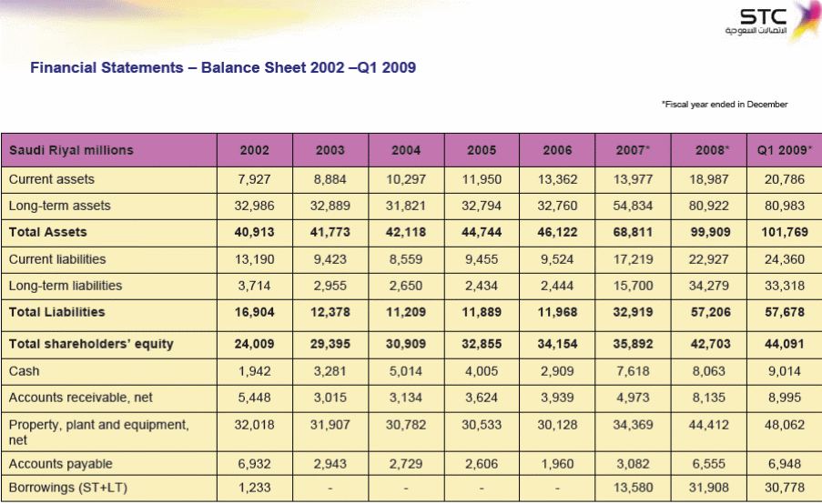Select the Total shareholders' equity label
Screen dimensions: 822x504
[x=91, y=345]
